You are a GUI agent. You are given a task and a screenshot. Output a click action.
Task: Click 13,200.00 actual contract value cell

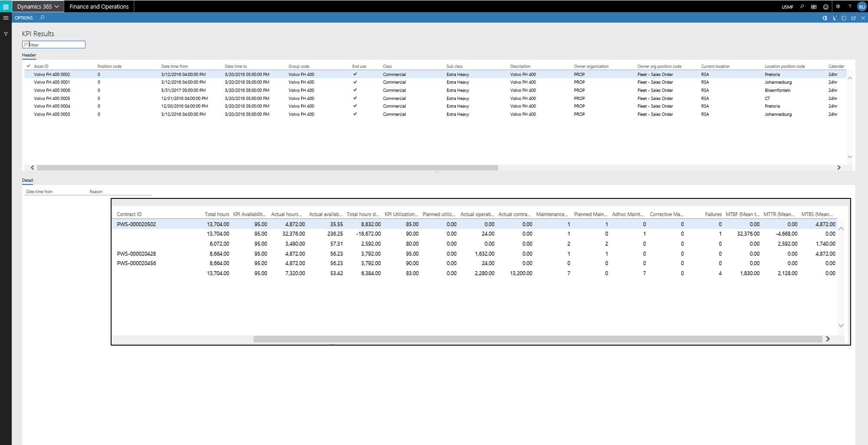[x=521, y=273]
